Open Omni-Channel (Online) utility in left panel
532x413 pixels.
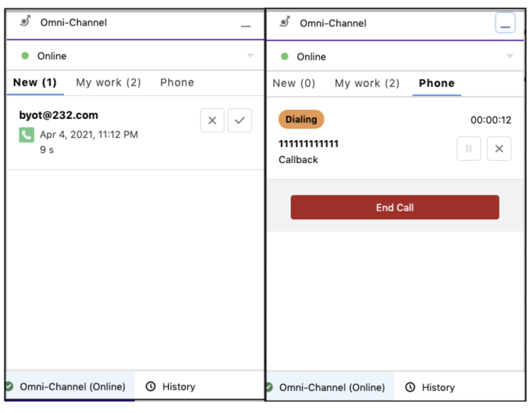[70, 386]
